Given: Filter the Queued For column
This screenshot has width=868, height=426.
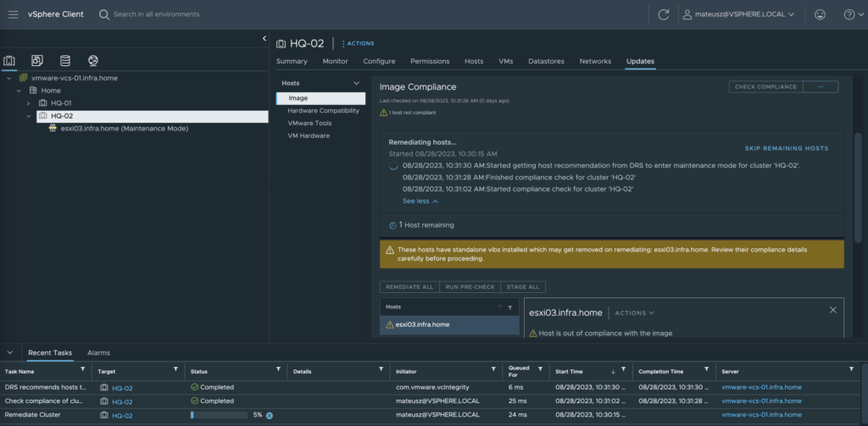Looking at the screenshot, I should click(x=540, y=368).
